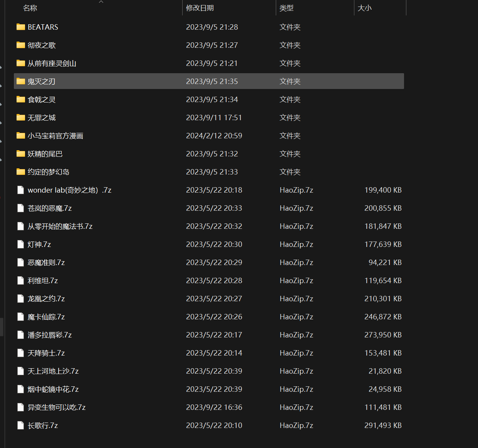Select 异变生物可以吃.7z file name
This screenshot has height=448, width=478.
click(57, 407)
